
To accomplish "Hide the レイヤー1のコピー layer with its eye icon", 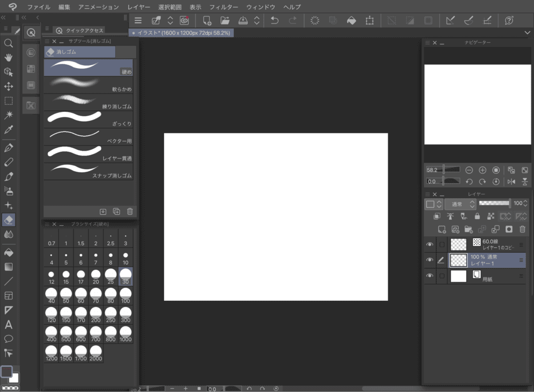I will tap(430, 244).
